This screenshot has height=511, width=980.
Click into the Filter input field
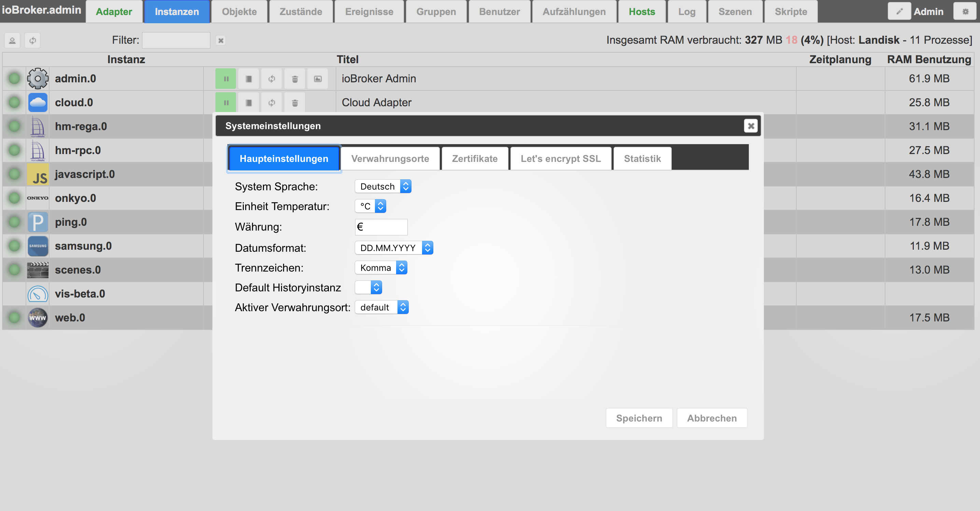[x=176, y=40]
